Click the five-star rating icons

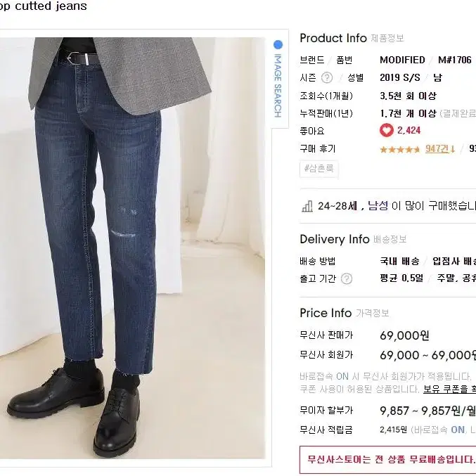pyautogui.click(x=400, y=149)
